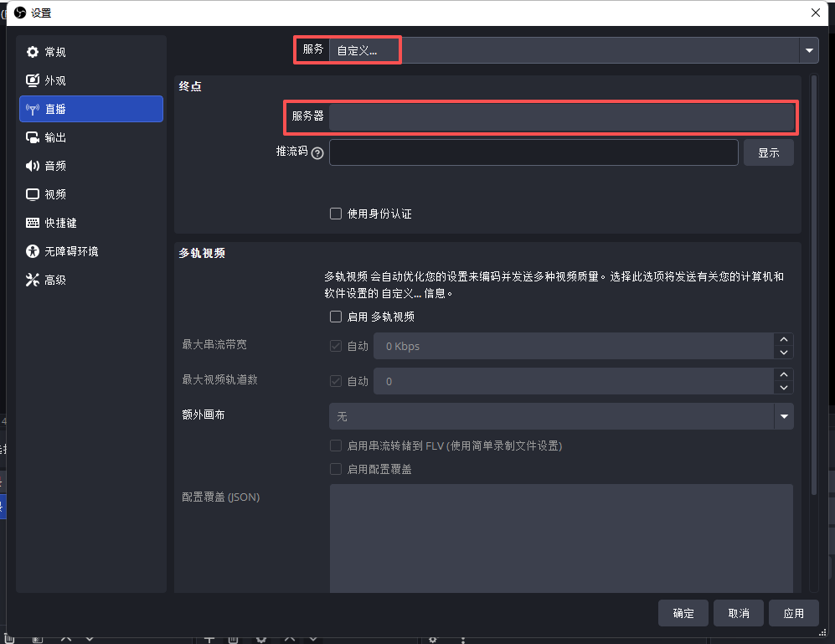Switch to the 高级 advanced settings section
Screen dimensions: 835x644
click(x=34, y=279)
